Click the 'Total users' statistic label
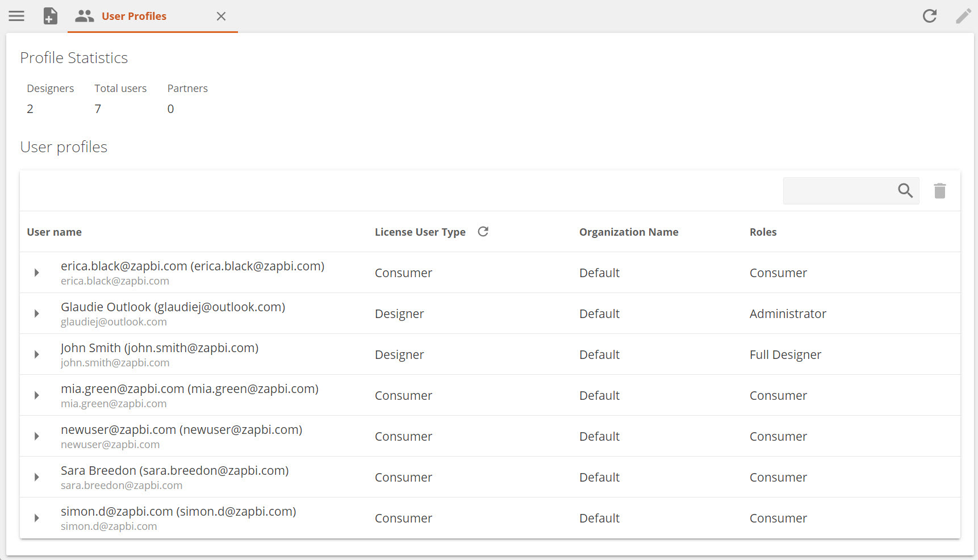Screen dimensions: 978x560 (x=120, y=88)
